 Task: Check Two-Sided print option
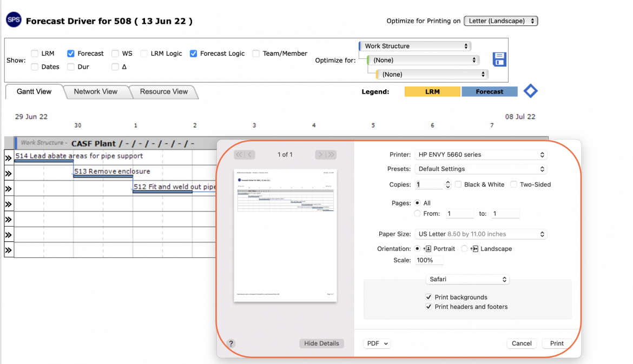tap(513, 184)
